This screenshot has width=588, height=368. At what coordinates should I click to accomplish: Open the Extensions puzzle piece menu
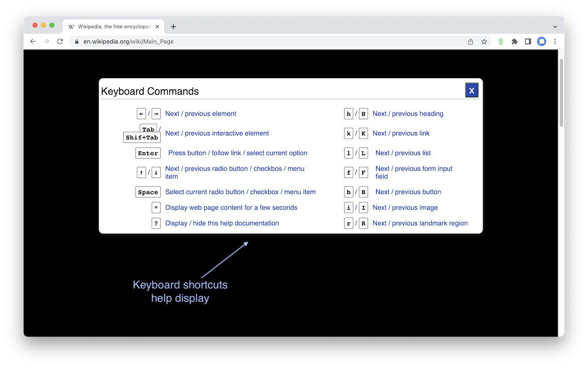tap(514, 41)
